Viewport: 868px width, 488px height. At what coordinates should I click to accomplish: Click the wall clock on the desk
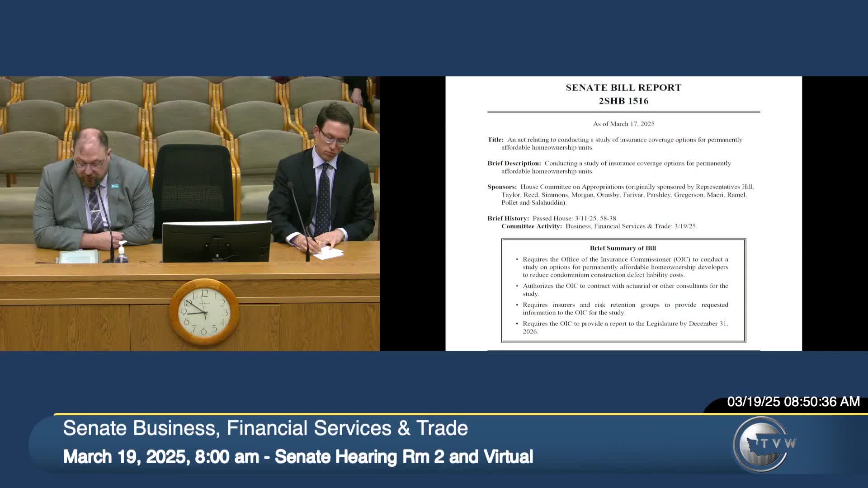[x=204, y=312]
